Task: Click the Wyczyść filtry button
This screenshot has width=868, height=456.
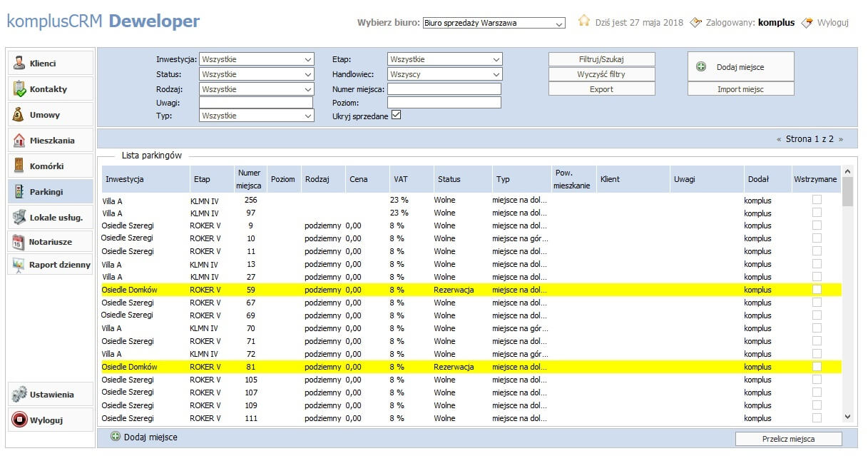Action: pos(601,74)
